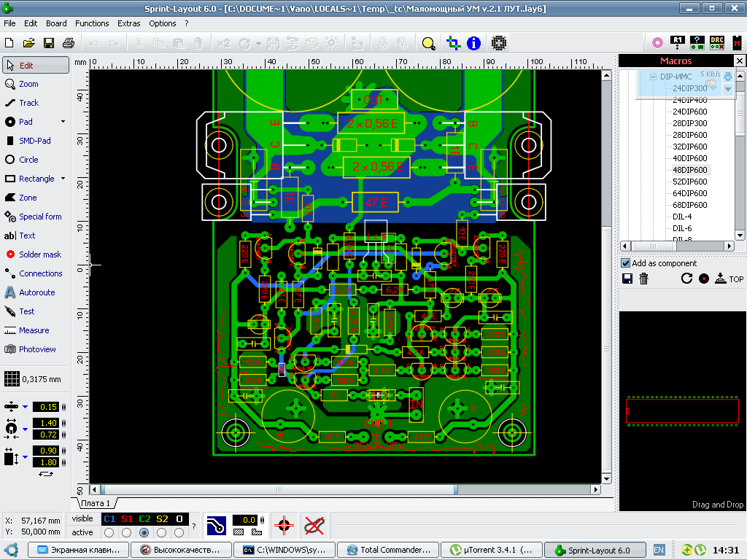Open the Edit menu
Screen dimensions: 747x560
(x=31, y=23)
